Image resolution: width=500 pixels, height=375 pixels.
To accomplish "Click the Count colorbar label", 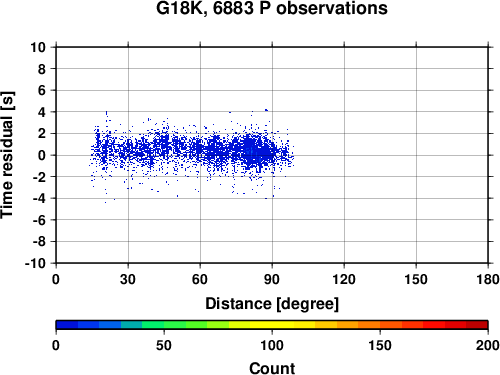I will click(272, 368).
